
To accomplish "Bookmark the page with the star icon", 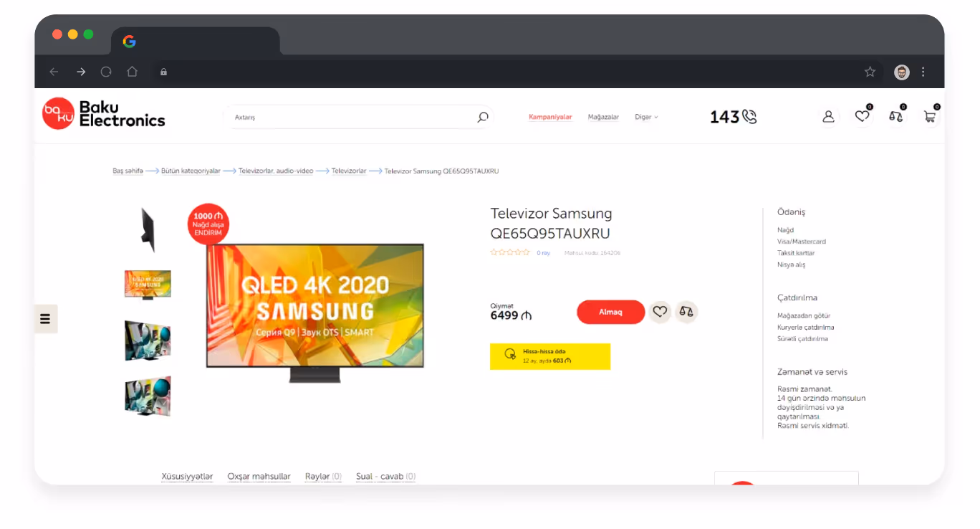I will pyautogui.click(x=870, y=72).
